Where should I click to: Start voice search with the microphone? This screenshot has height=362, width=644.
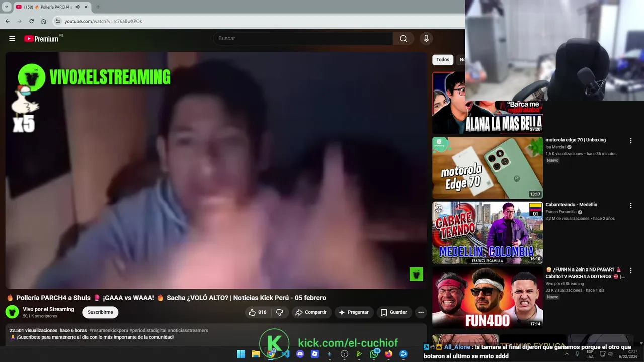pyautogui.click(x=426, y=39)
